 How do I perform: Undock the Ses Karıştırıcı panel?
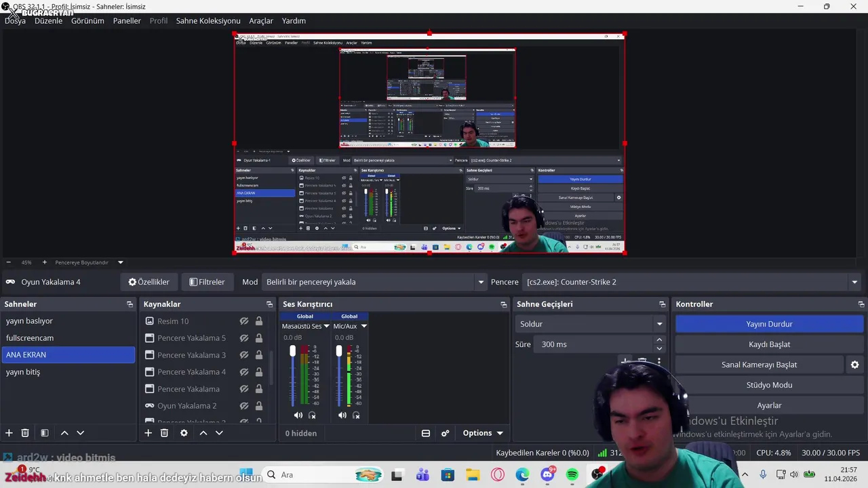click(503, 304)
